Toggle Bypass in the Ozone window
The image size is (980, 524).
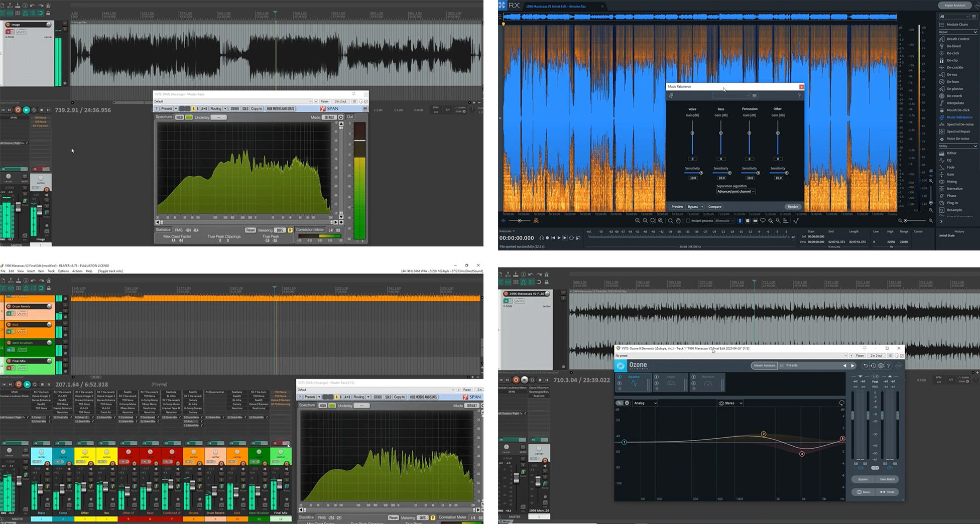pos(863,479)
